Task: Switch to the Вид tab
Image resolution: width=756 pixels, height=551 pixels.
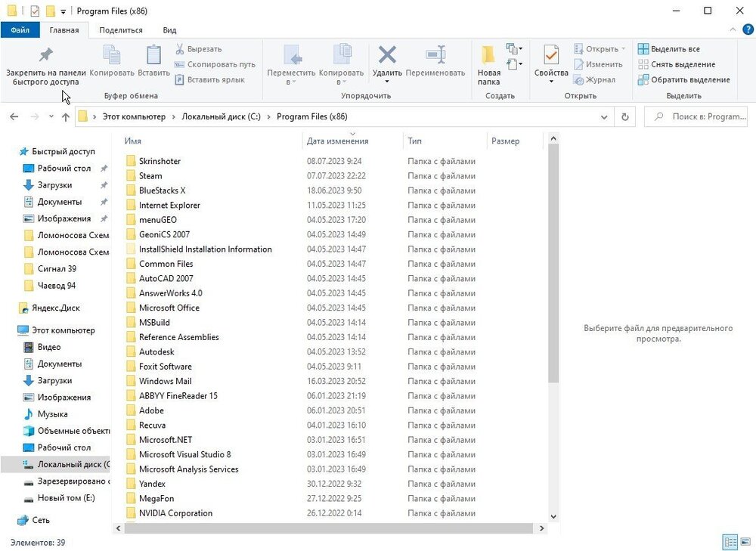Action: [169, 30]
